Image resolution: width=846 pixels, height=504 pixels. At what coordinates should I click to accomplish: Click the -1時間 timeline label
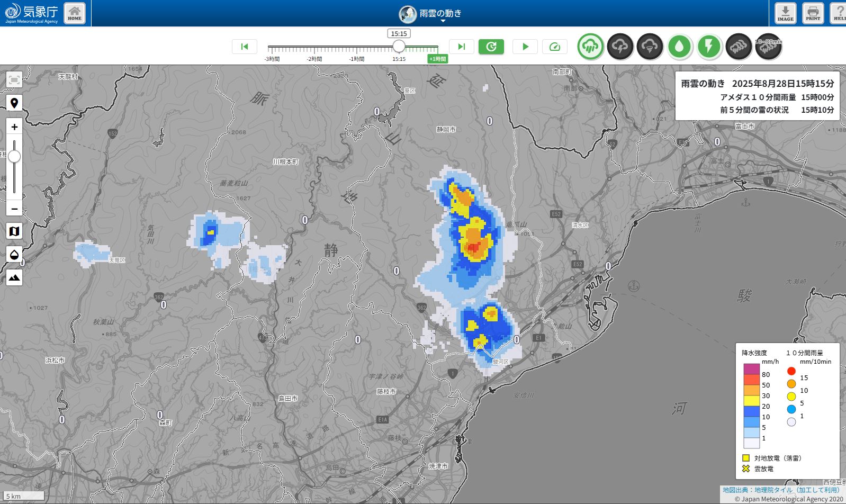[x=357, y=59]
